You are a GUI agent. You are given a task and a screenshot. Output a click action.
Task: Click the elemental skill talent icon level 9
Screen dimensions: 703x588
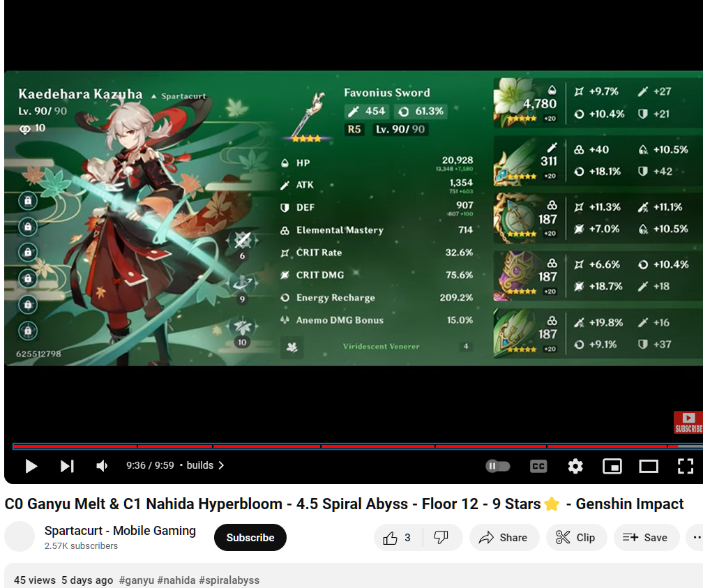point(243,284)
